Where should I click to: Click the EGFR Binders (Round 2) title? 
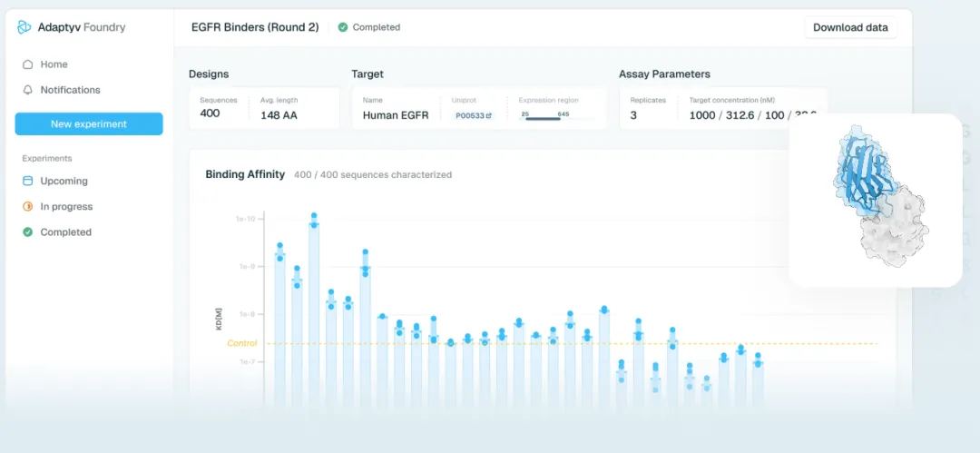tap(255, 27)
